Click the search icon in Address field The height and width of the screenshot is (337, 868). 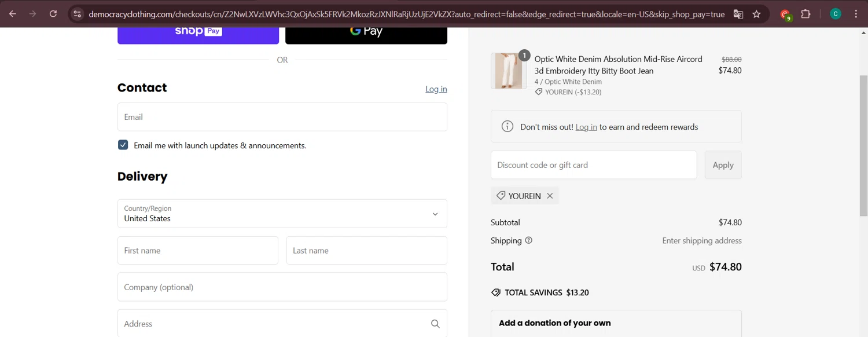[435, 324]
